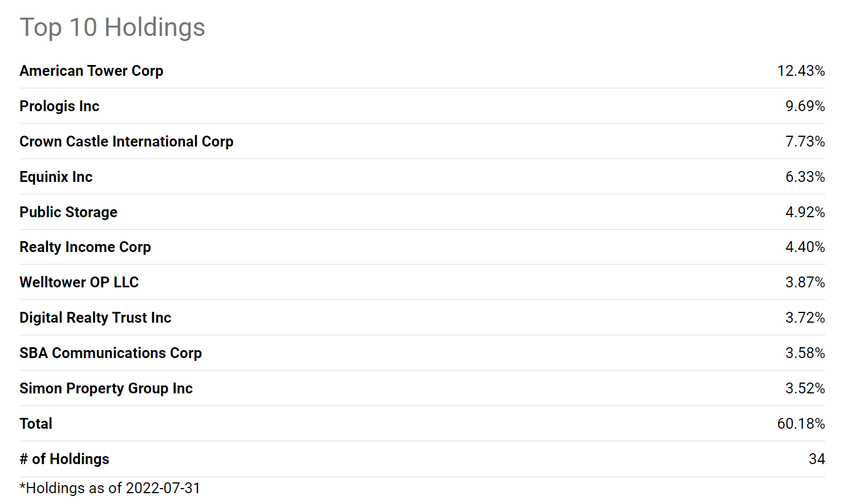Click the Equinix Inc holding name
Image resolution: width=843 pixels, height=504 pixels.
click(56, 177)
